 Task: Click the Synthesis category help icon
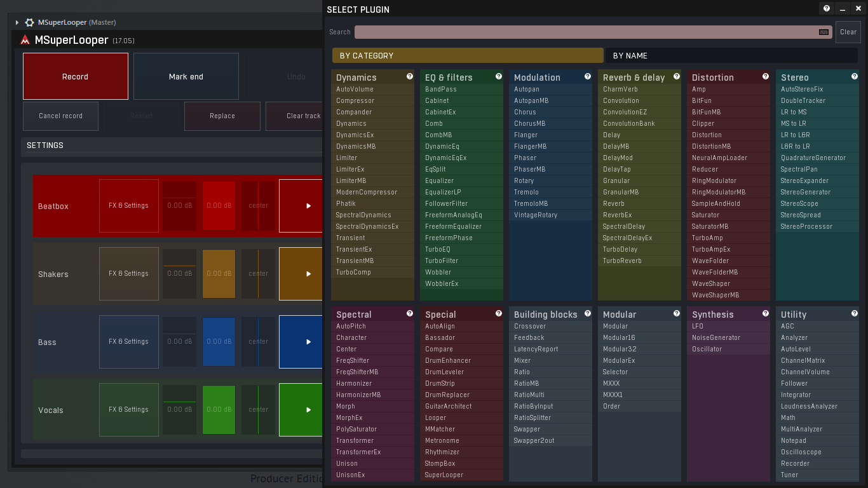coord(766,313)
